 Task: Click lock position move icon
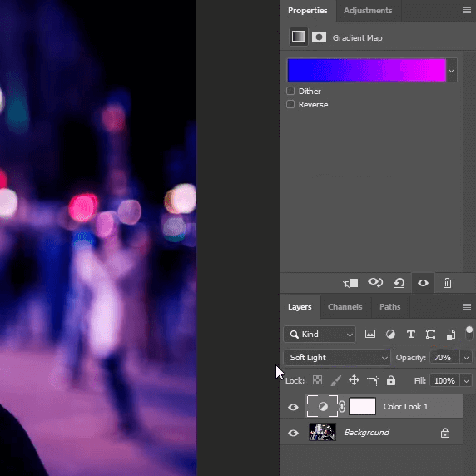click(x=354, y=380)
